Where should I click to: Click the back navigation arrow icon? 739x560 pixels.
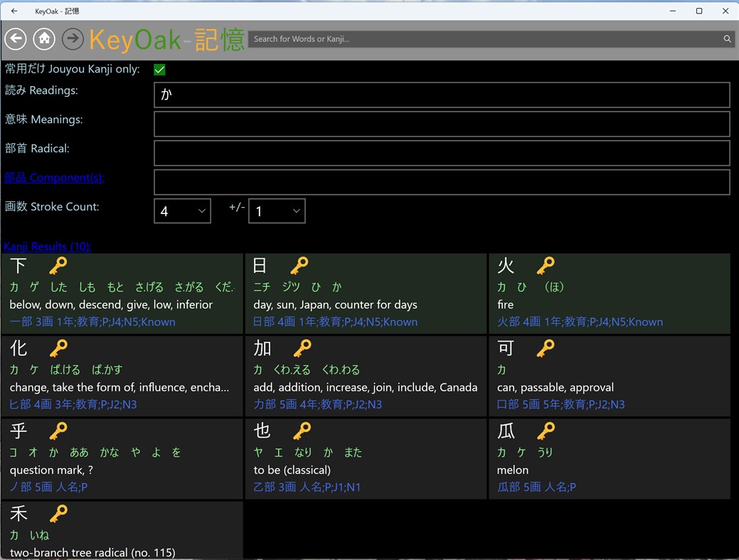(x=16, y=38)
